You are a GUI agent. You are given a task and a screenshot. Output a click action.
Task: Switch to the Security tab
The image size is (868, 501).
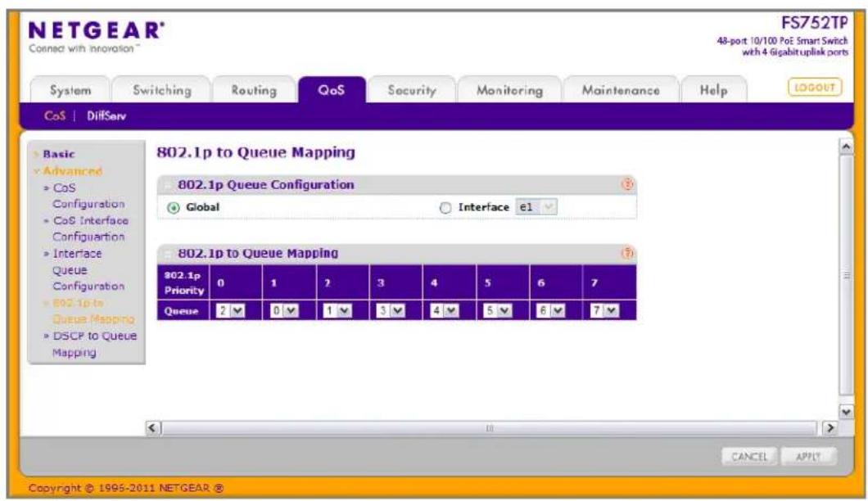tap(412, 90)
